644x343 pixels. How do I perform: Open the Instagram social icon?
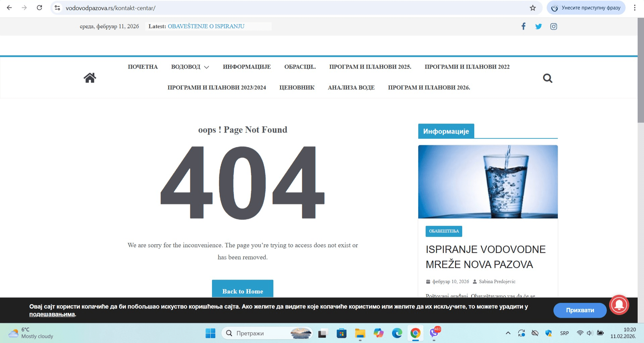[553, 26]
